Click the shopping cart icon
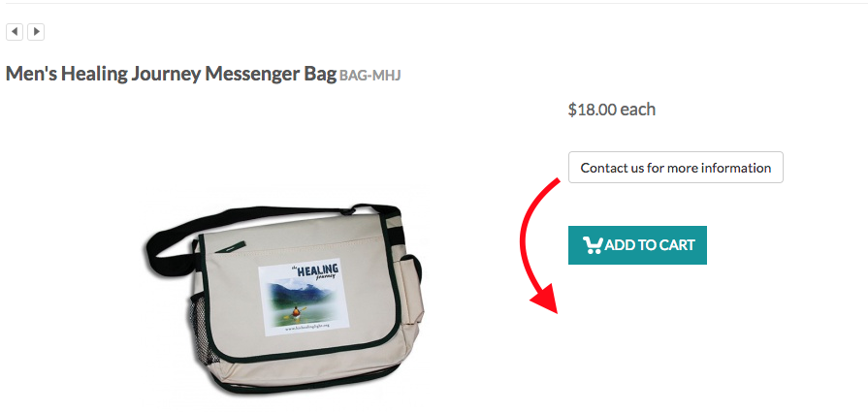 (593, 245)
